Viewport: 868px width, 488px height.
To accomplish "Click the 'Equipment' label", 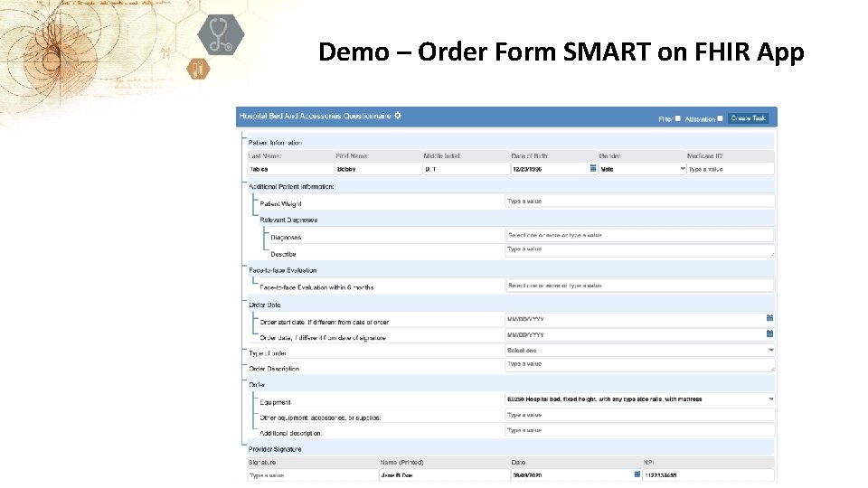I will click(275, 402).
